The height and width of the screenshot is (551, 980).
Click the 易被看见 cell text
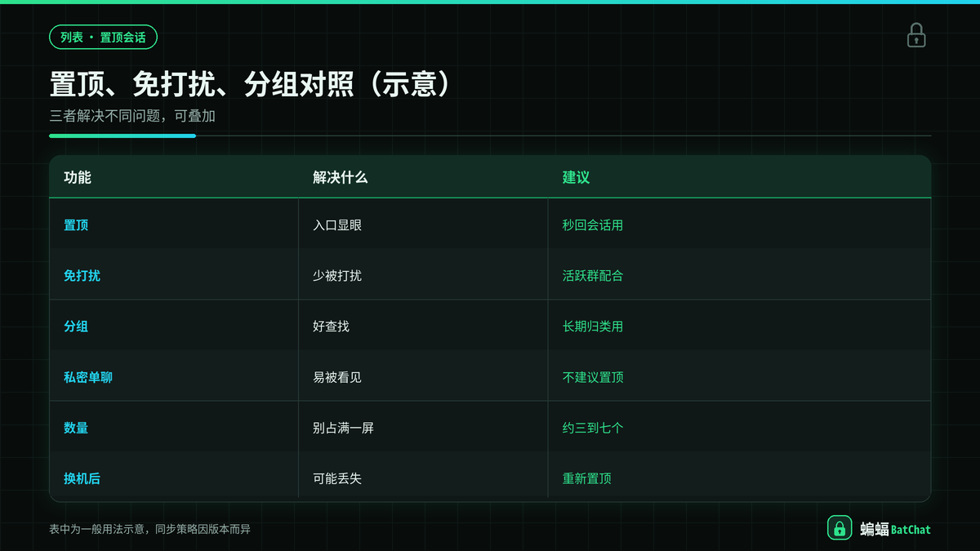337,377
